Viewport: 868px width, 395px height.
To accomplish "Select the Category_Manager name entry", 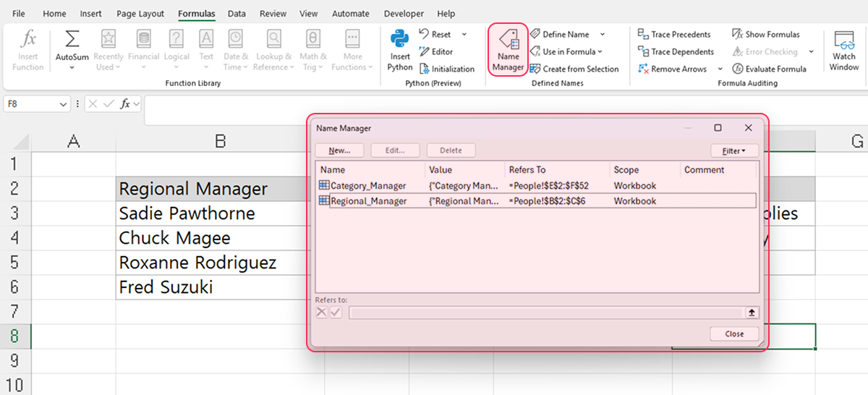I will (x=367, y=186).
